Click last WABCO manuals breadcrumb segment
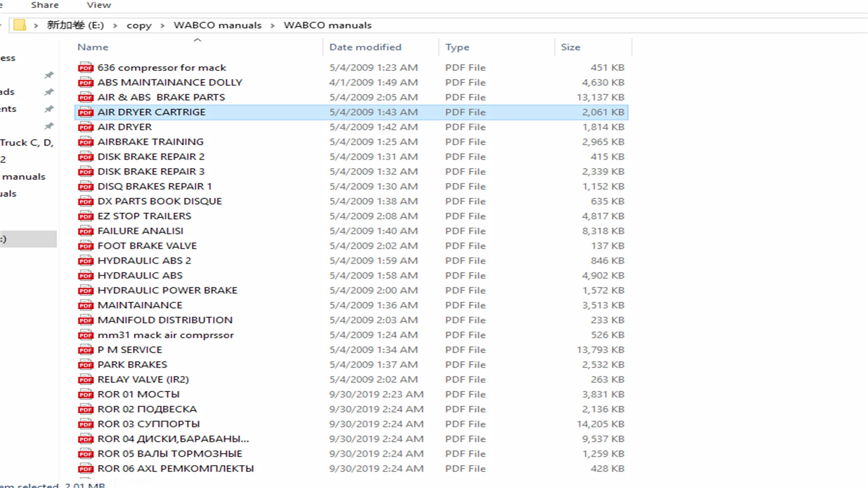This screenshot has height=488, width=868. point(327,25)
